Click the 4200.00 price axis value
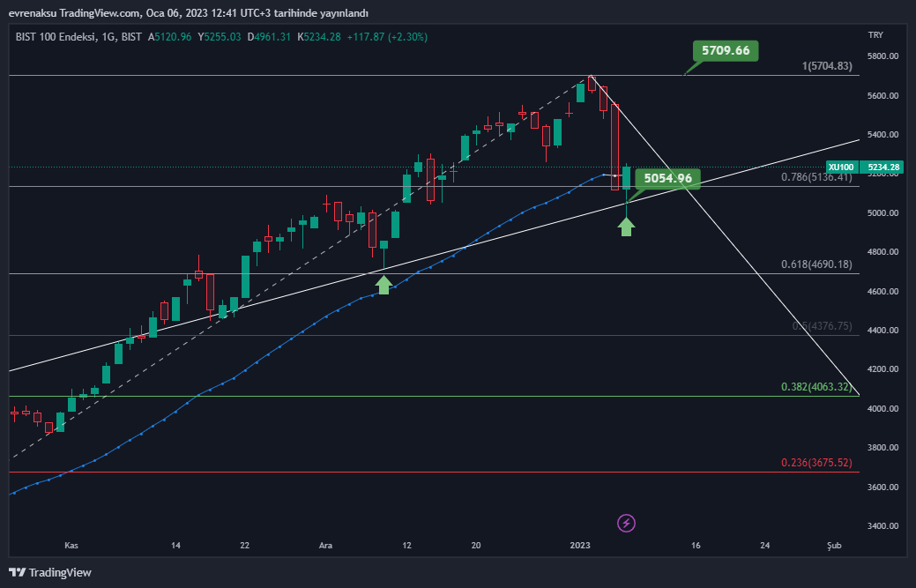The image size is (916, 588). tap(883, 369)
